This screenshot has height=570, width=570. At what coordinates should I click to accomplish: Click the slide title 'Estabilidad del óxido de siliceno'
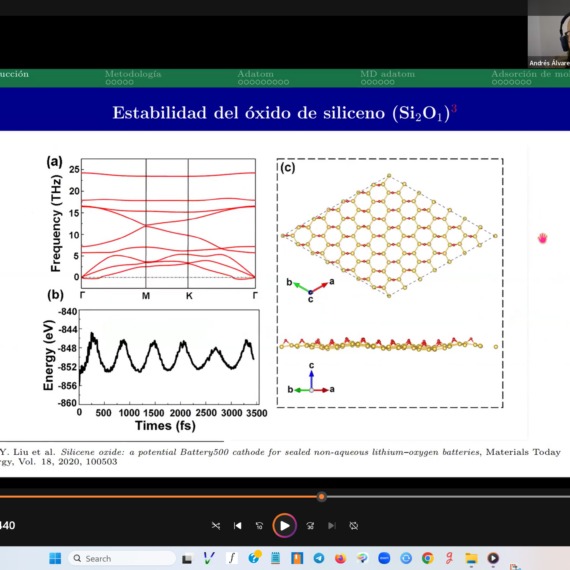(249, 113)
